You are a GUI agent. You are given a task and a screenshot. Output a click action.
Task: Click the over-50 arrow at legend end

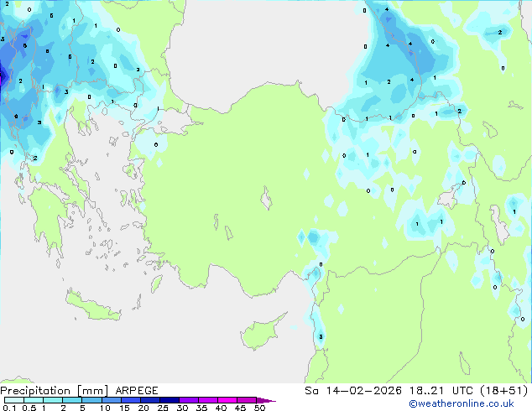point(266,400)
